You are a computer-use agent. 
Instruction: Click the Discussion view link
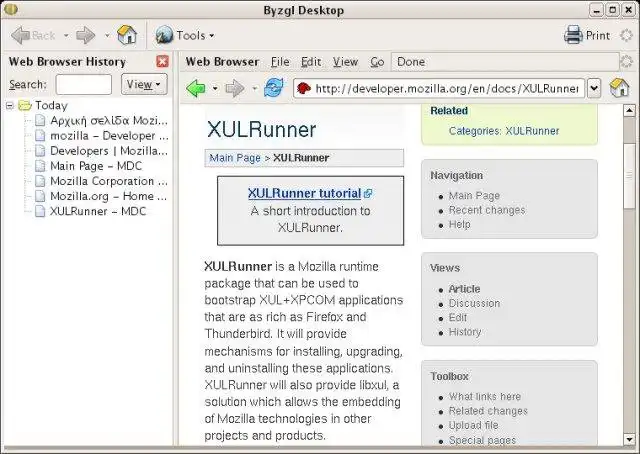pos(474,303)
